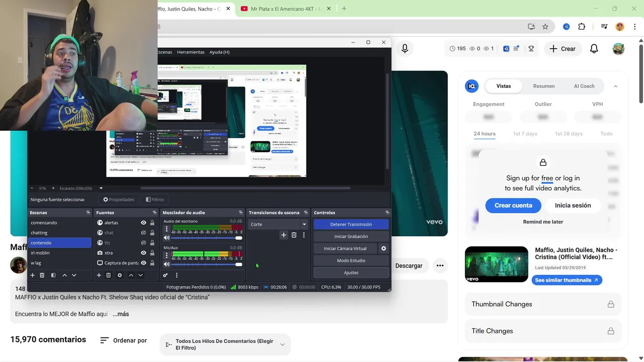
Task: Open advanced audio properties gears icon
Action: point(166,275)
